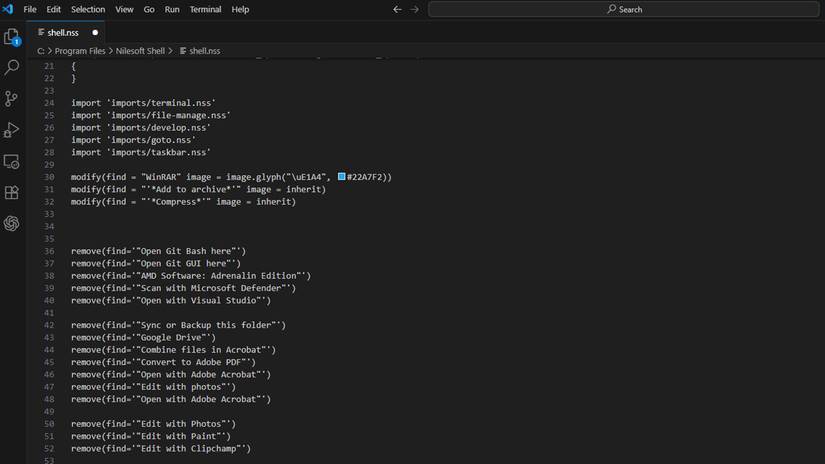Click the import 'imports/taskbar.nss' line

pyautogui.click(x=140, y=153)
